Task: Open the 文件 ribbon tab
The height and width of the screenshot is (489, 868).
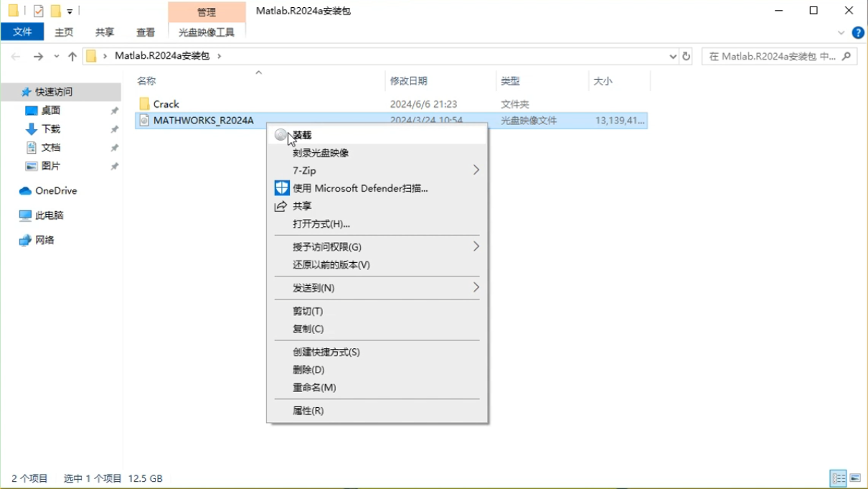Action: (22, 32)
